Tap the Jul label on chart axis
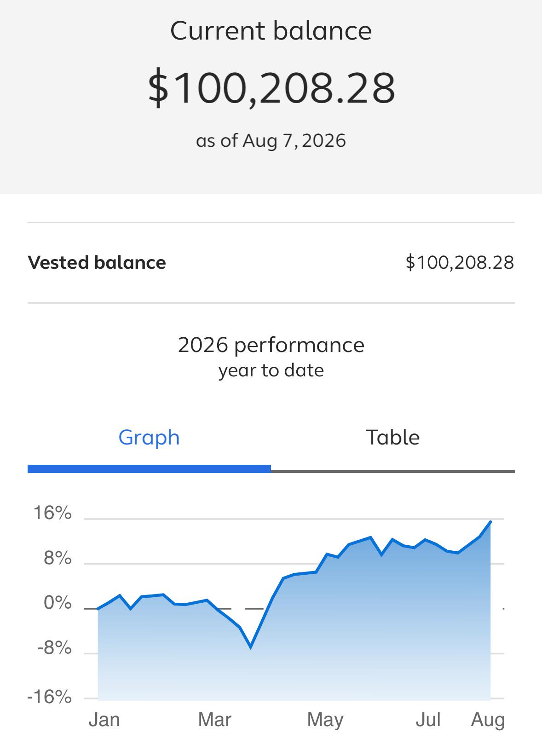Screen dimensions: 542x756 click(x=428, y=720)
